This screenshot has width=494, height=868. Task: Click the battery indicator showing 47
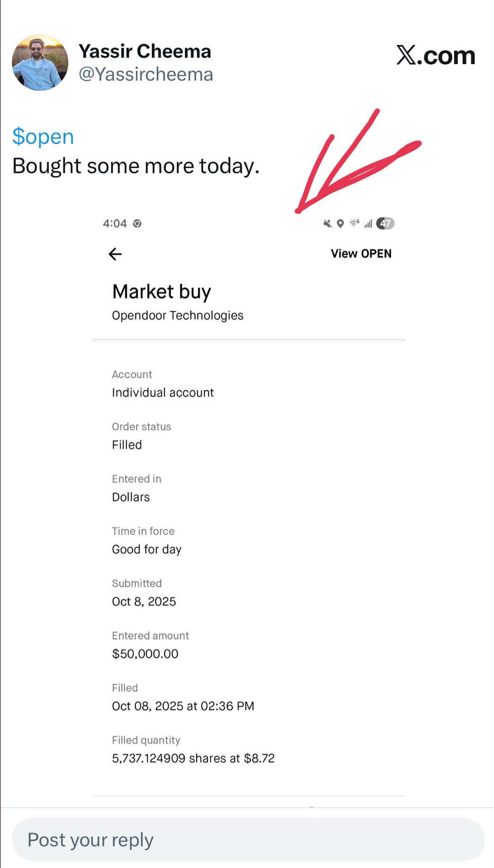pos(385,224)
